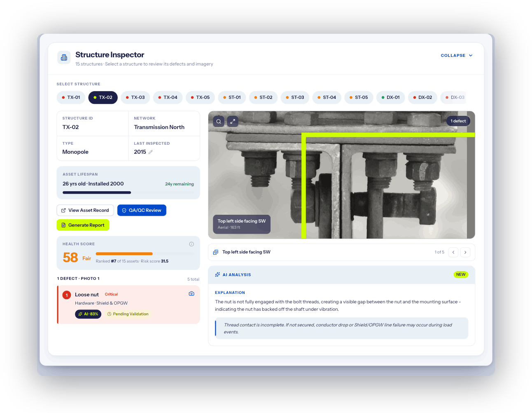This screenshot has height=413, width=532.
Task: Open Loose nut defect card
Action: coord(128,305)
